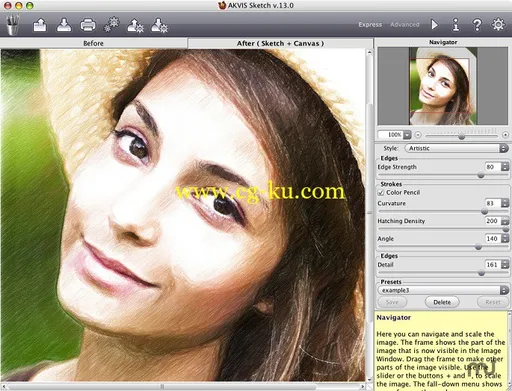Click the Curvature stepper arrows
Image resolution: width=512 pixels, height=391 pixels.
505,203
